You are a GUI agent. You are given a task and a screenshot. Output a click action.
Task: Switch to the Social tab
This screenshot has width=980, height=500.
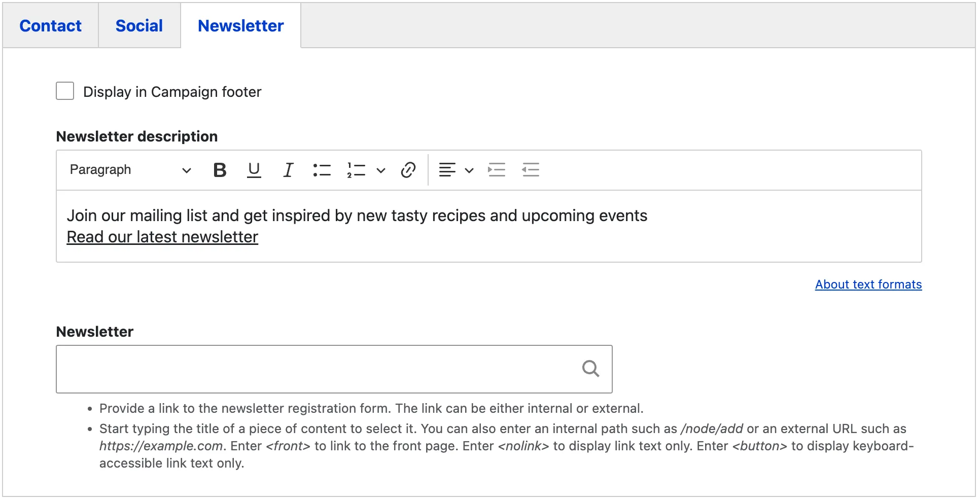point(139,26)
